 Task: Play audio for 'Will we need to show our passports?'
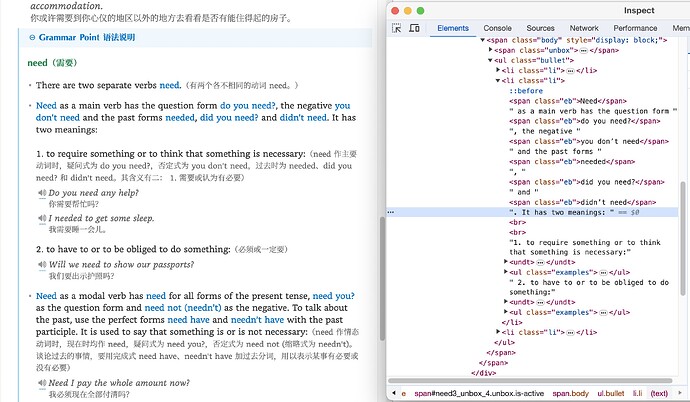42,264
